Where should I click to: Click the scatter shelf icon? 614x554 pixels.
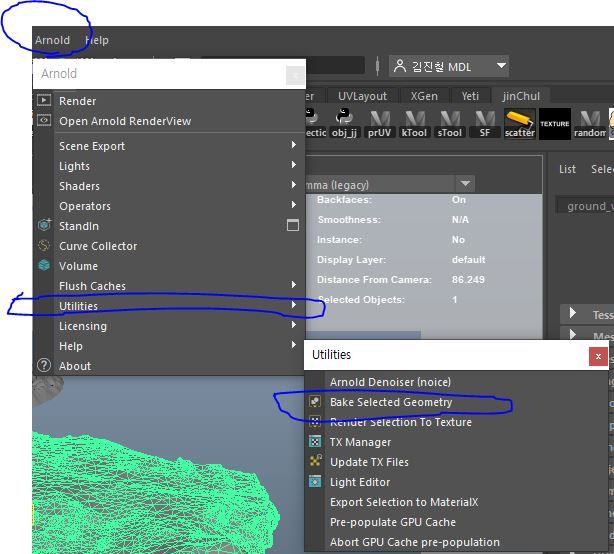(520, 123)
